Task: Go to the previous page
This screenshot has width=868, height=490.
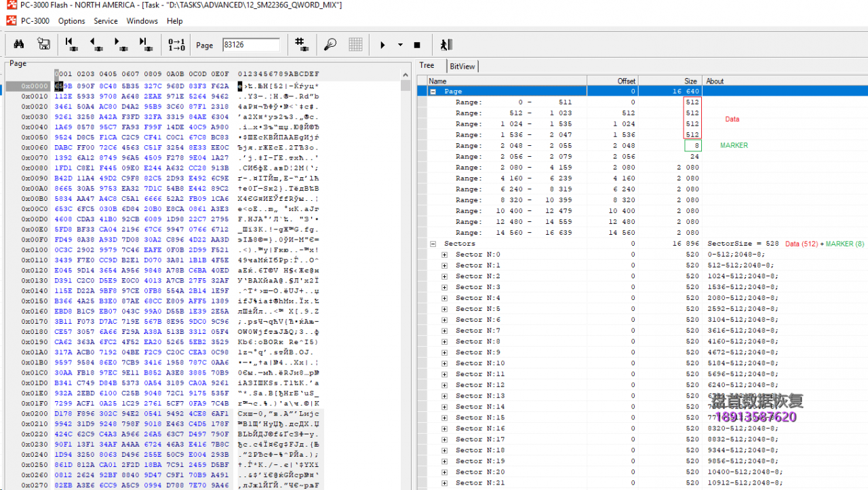Action: pos(96,45)
